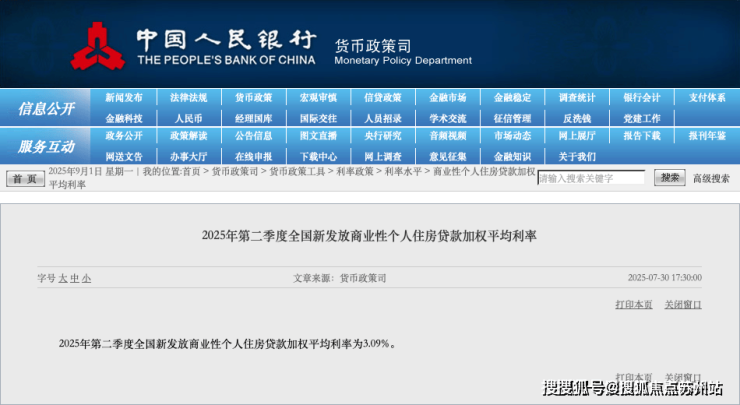The image size is (740, 405).
Task: Click 金融知识 navigation item
Action: [x=513, y=156]
